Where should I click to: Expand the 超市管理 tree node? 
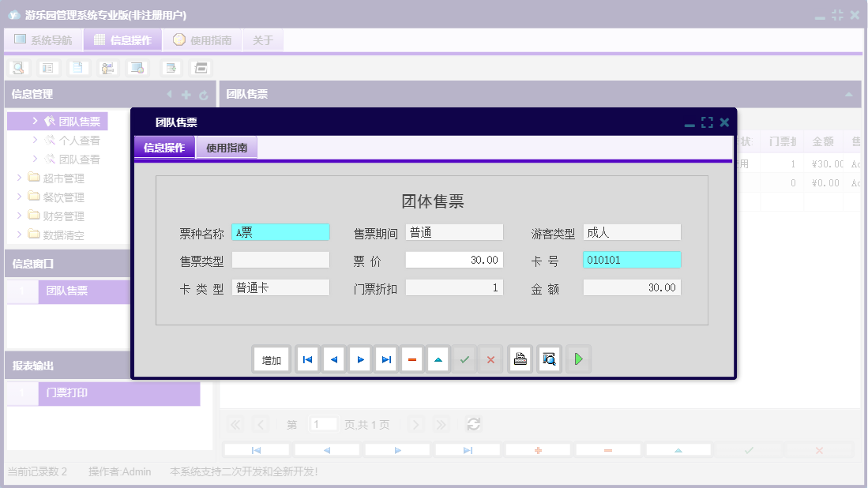point(18,178)
